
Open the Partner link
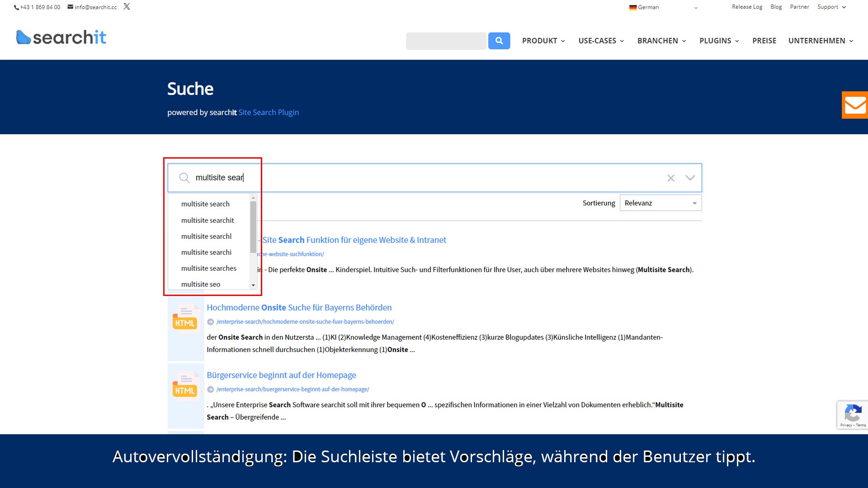click(x=799, y=7)
